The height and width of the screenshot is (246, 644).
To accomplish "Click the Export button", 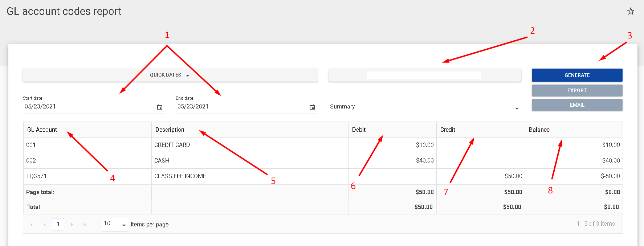I will tap(577, 90).
